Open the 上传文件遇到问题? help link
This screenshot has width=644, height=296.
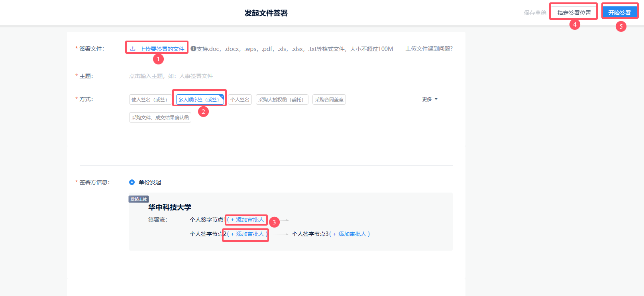pyautogui.click(x=429, y=49)
